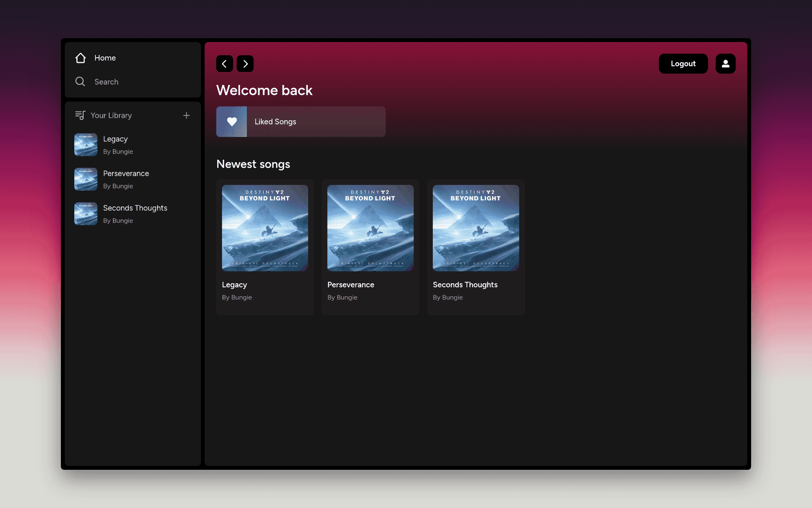Click the Your Library playlist icon
This screenshot has width=812, height=508.
pyautogui.click(x=80, y=115)
